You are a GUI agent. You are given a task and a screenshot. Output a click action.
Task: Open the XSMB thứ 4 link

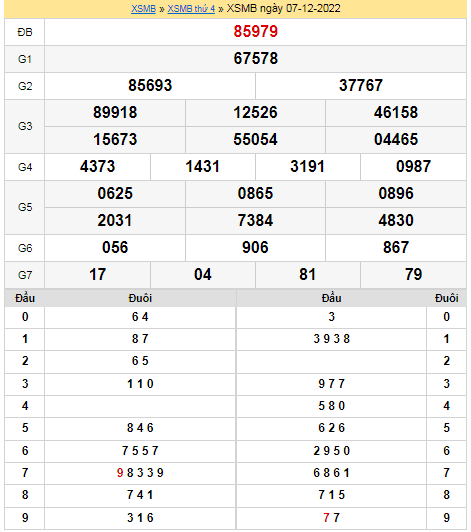tap(191, 8)
